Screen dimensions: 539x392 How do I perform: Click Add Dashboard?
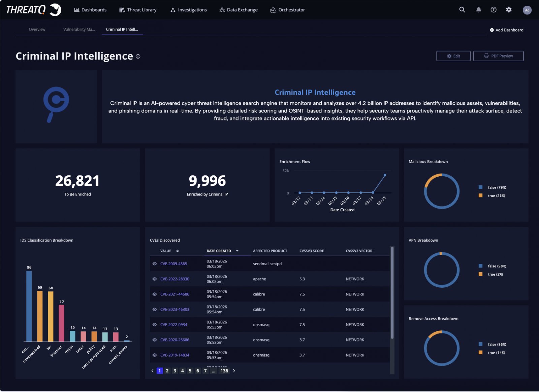point(506,30)
